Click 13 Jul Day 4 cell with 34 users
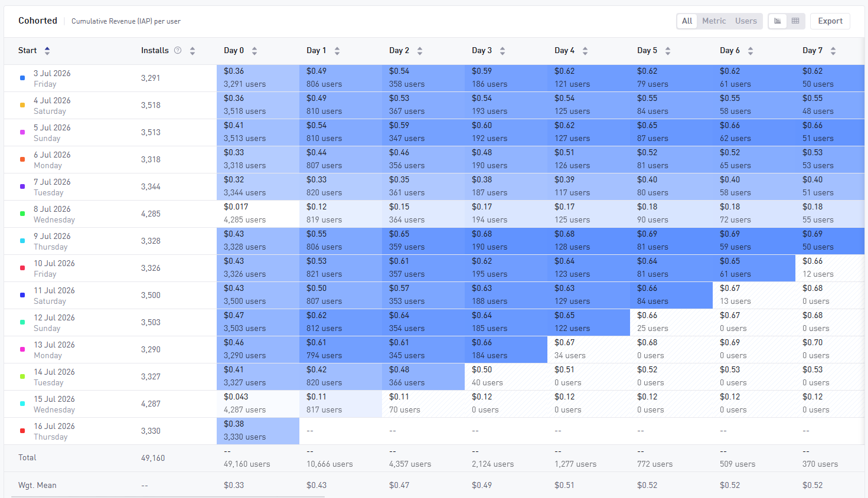868x498 pixels. tap(589, 349)
